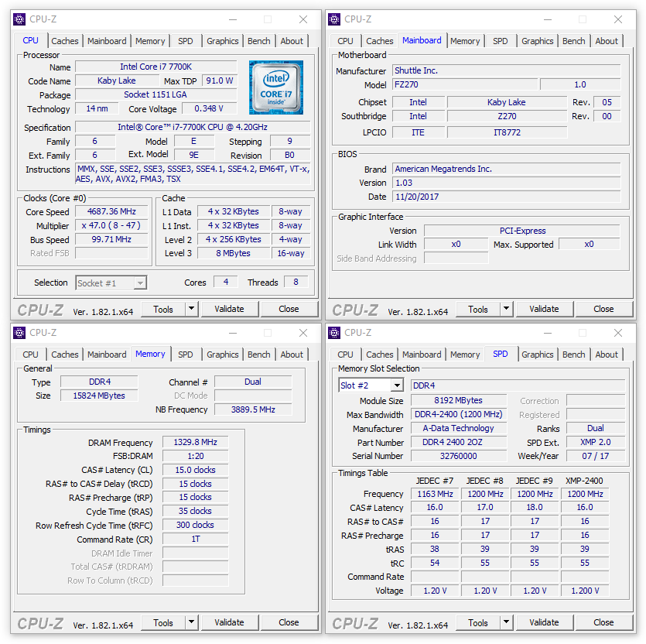
Task: Click the BIOS date 11/20/2017 field
Action: click(x=506, y=197)
